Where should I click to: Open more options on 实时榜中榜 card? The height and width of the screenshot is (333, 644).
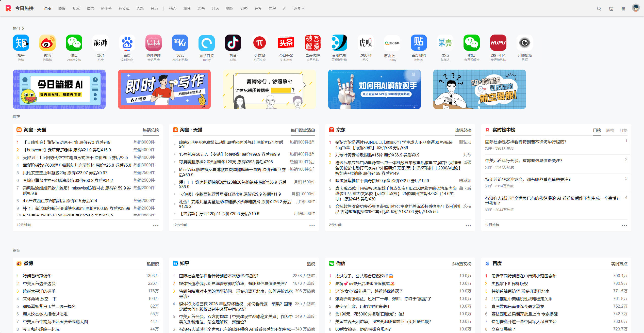click(x=624, y=225)
